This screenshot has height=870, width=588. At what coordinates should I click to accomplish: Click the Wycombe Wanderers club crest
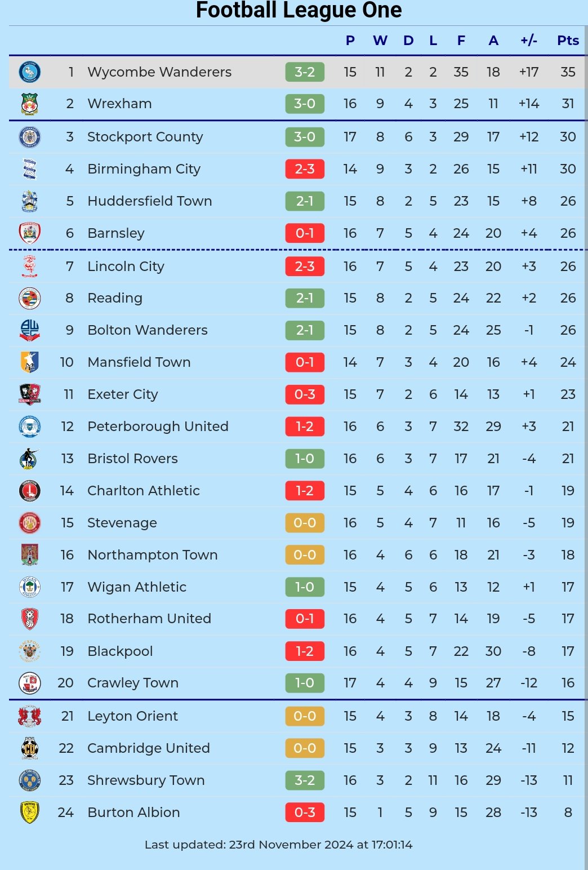(x=29, y=72)
